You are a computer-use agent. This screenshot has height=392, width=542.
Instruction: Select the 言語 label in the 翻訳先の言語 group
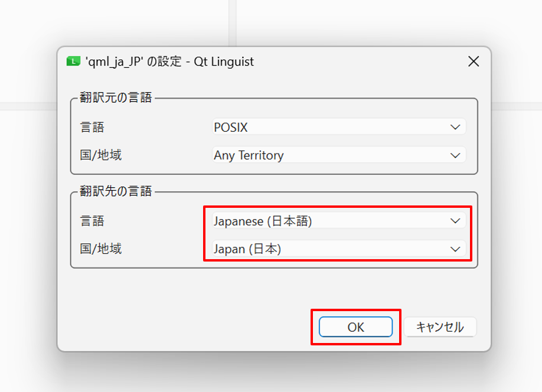[92, 221]
